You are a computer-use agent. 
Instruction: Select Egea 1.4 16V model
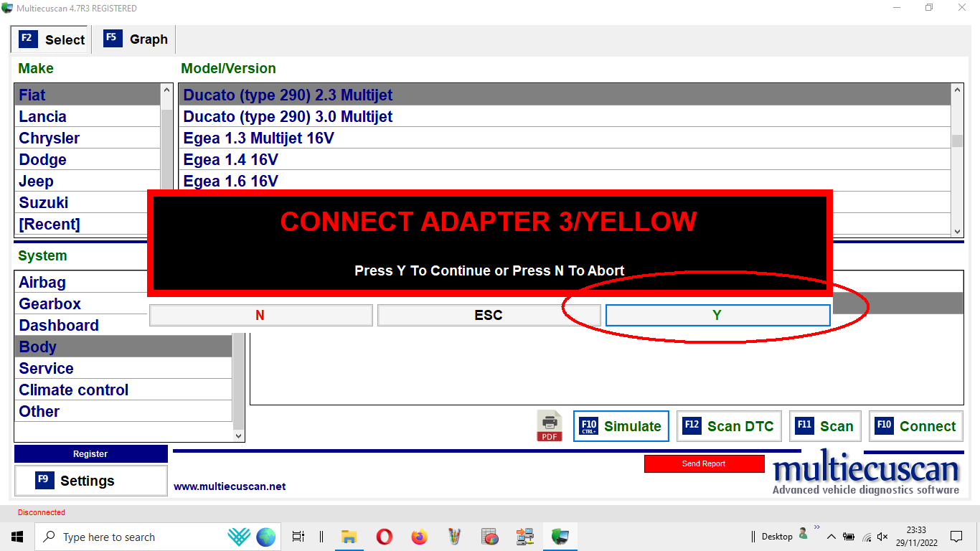565,159
